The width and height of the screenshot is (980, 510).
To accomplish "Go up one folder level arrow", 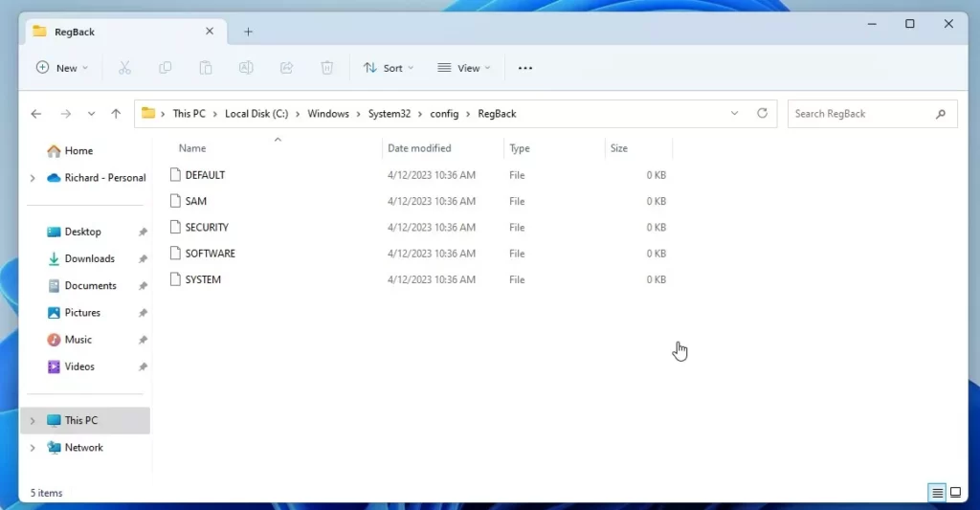I will coord(116,114).
